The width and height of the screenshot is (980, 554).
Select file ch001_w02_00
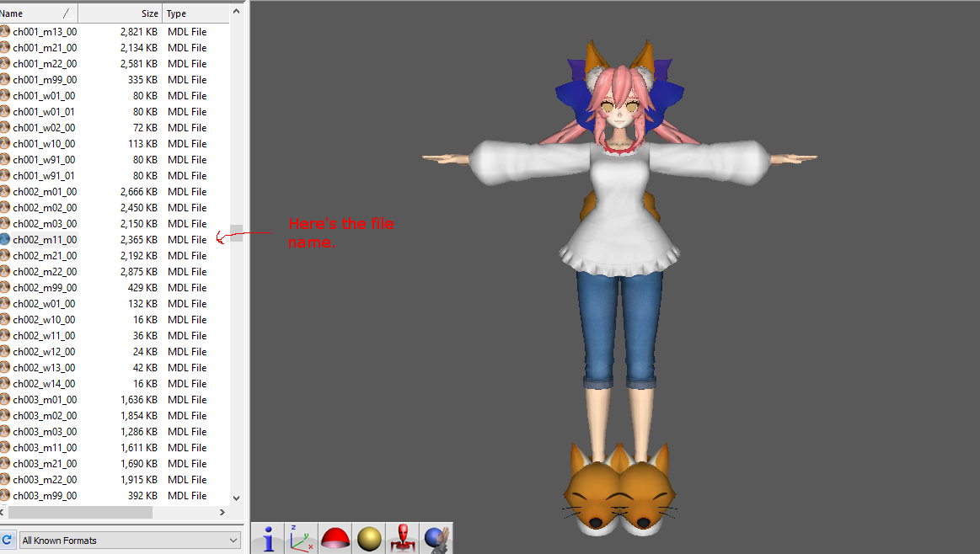[44, 127]
